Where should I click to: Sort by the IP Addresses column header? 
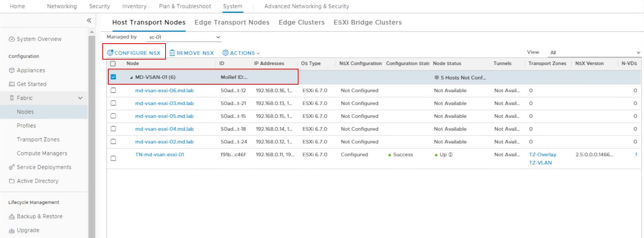click(269, 63)
